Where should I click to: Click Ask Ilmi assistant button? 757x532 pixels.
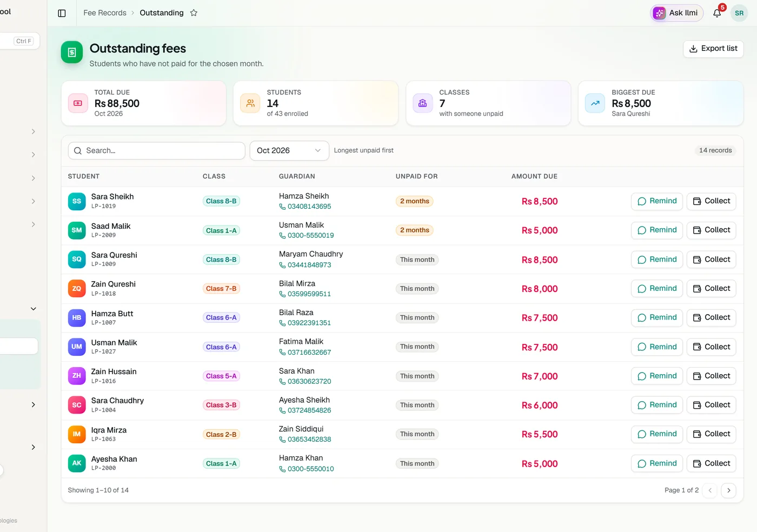coord(676,13)
